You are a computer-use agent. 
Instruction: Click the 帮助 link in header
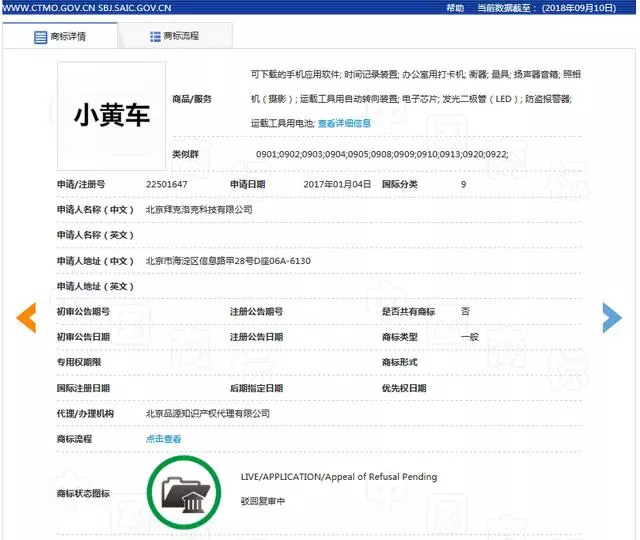[455, 8]
